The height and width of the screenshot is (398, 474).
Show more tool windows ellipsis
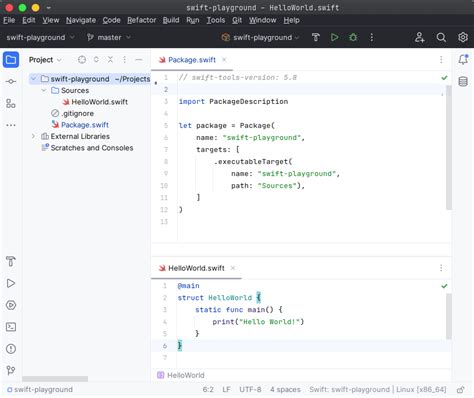(11, 125)
